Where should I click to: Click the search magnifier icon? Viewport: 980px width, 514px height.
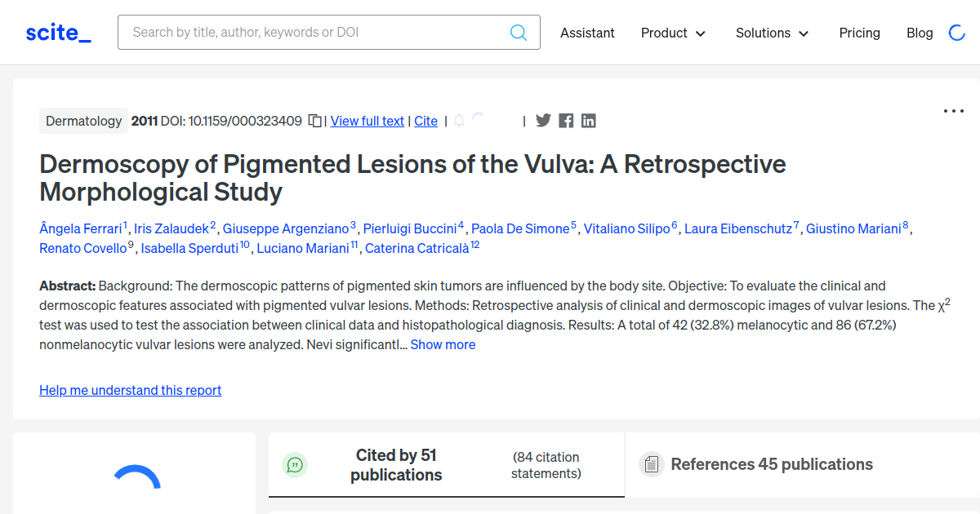tap(519, 32)
